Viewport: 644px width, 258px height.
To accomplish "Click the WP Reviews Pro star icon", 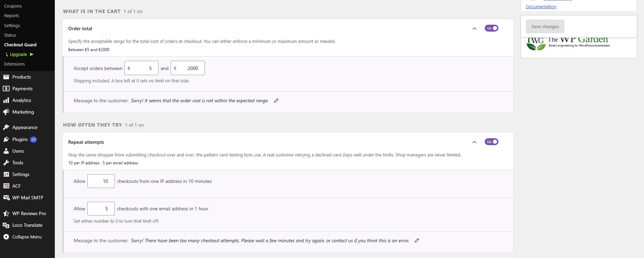I will (x=6, y=213).
